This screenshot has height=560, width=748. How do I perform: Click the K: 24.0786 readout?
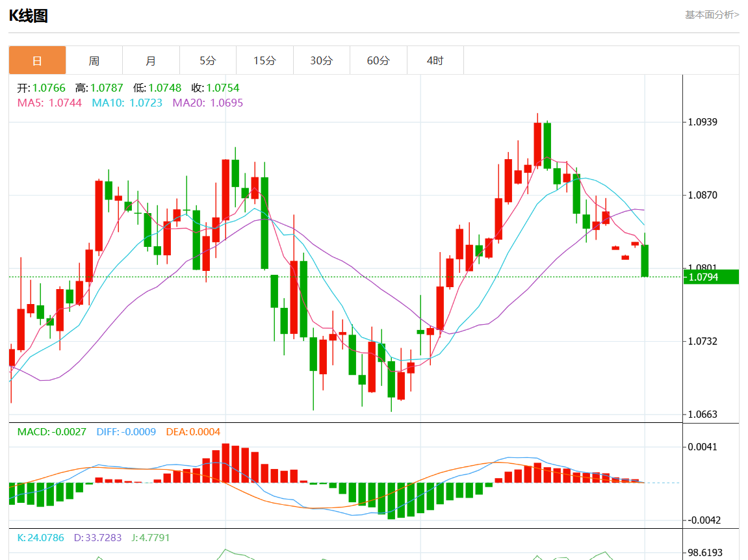[40, 537]
